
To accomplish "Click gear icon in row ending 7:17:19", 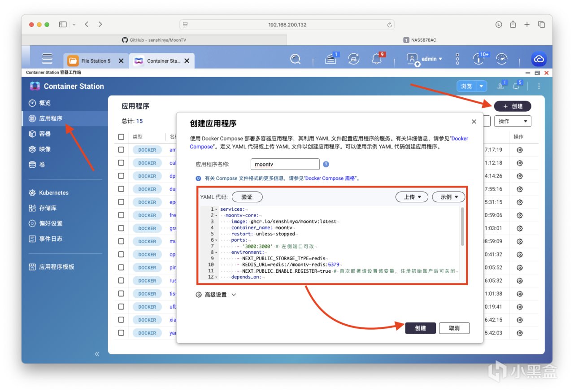I will [520, 150].
